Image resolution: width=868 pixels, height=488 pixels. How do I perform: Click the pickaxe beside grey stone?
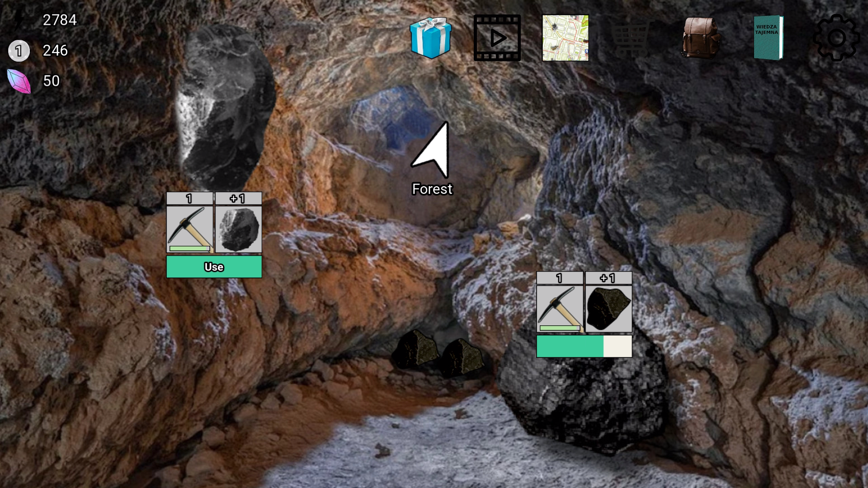point(189,229)
